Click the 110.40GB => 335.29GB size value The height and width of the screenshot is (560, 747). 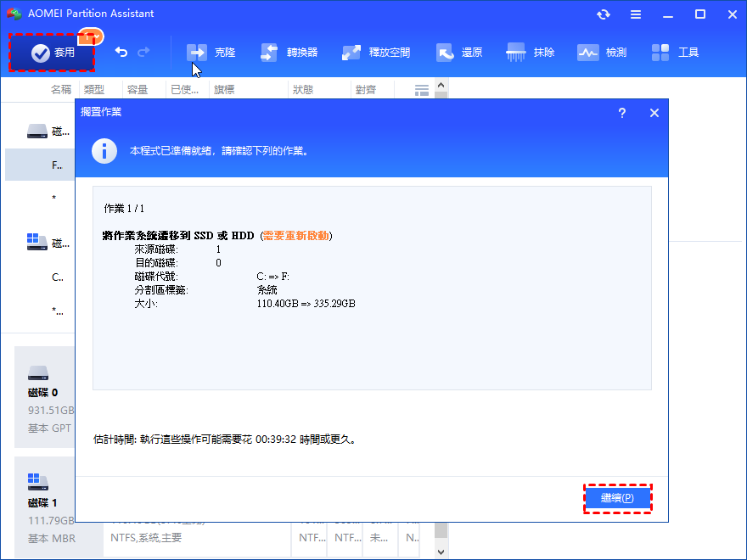306,304
